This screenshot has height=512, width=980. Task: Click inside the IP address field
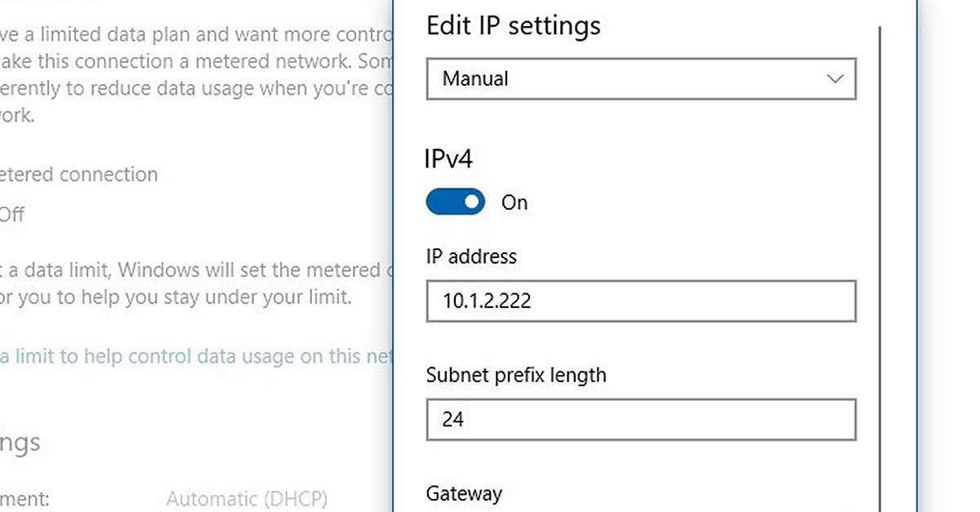pos(641,301)
